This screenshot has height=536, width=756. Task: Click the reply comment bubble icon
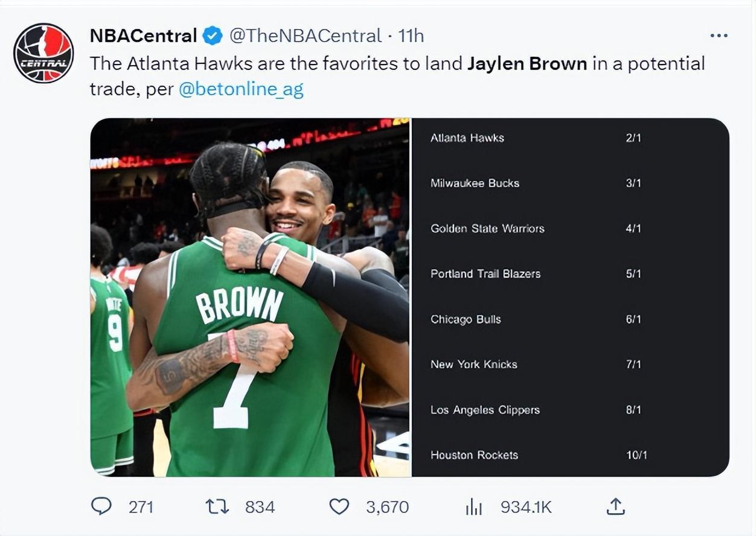(x=101, y=506)
